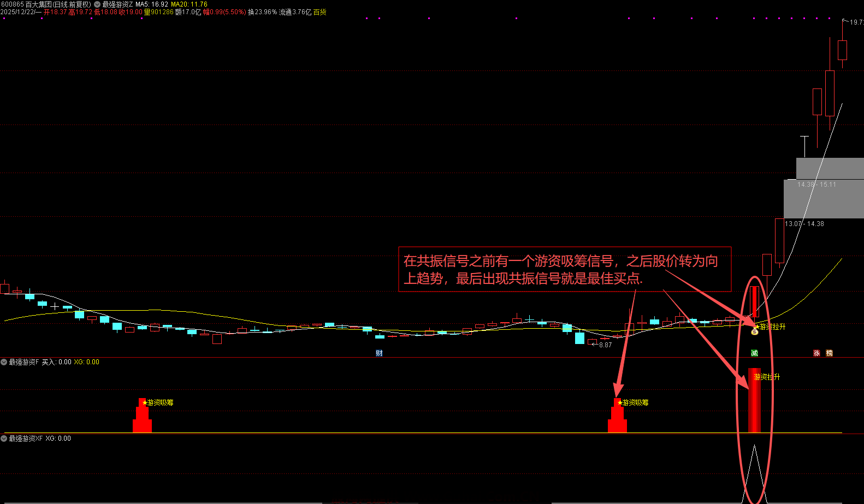
Task: Click the 量901286 volume value
Action: click(158, 12)
